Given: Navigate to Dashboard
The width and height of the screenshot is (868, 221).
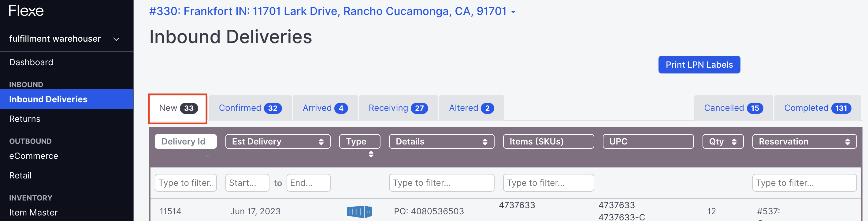Looking at the screenshot, I should (31, 62).
